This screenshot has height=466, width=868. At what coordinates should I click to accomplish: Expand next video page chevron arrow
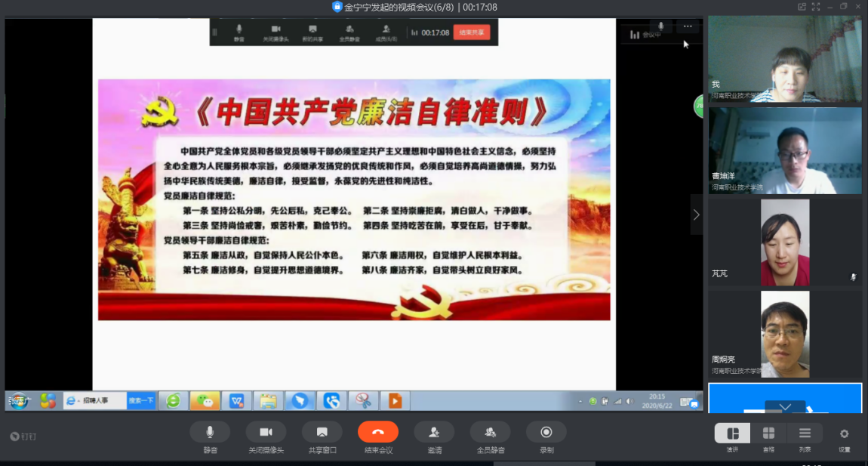(x=697, y=214)
